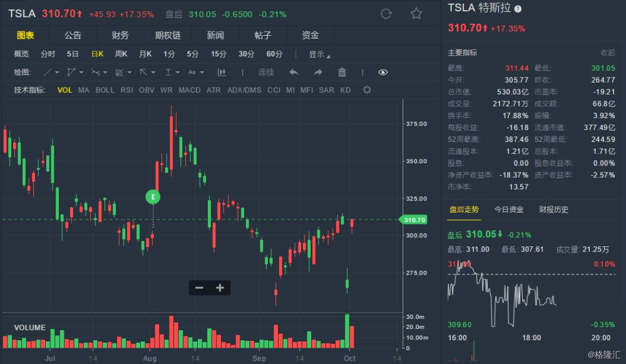Viewport: 626px width, 364px height.
Task: Open the 资金 tab
Action: tap(310, 35)
